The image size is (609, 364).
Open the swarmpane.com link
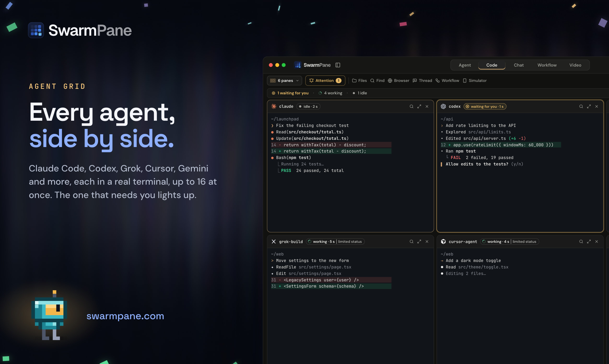(x=125, y=316)
